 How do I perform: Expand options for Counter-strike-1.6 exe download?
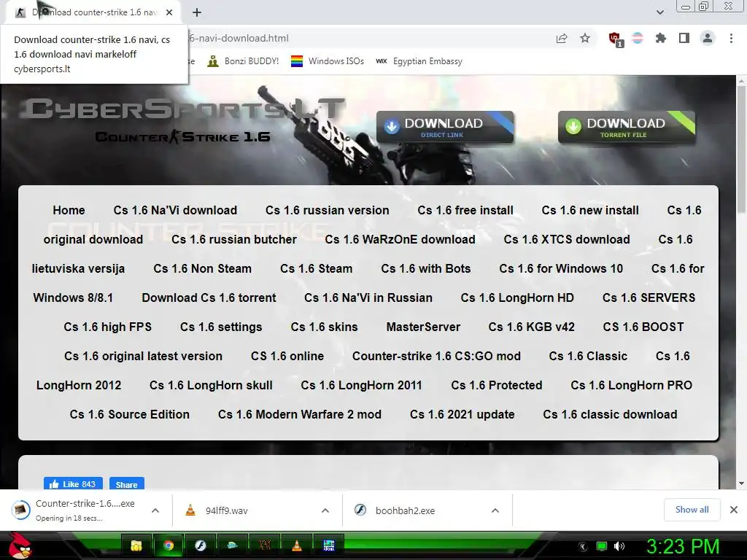coord(155,510)
